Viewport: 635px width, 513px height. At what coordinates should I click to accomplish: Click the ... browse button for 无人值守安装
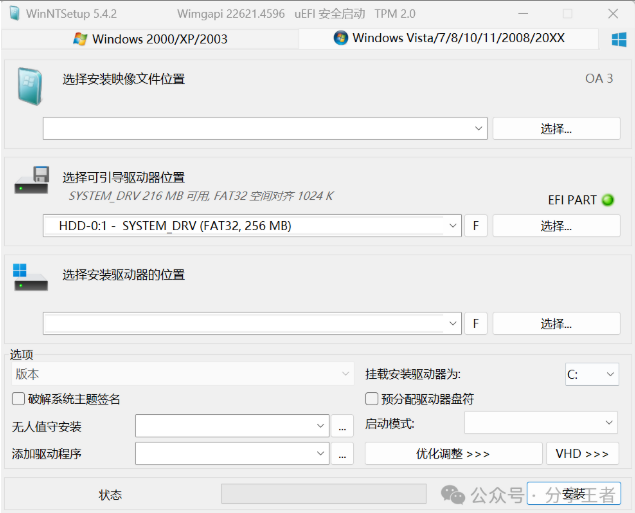coord(342,427)
